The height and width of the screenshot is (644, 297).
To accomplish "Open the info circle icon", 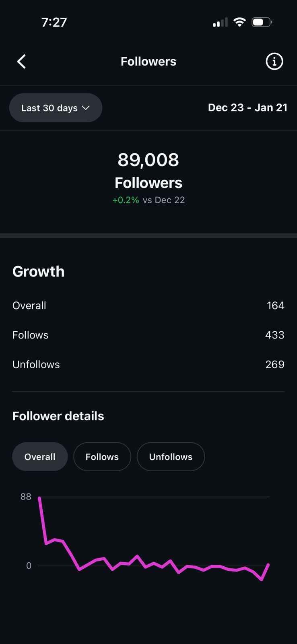I will [x=274, y=62].
